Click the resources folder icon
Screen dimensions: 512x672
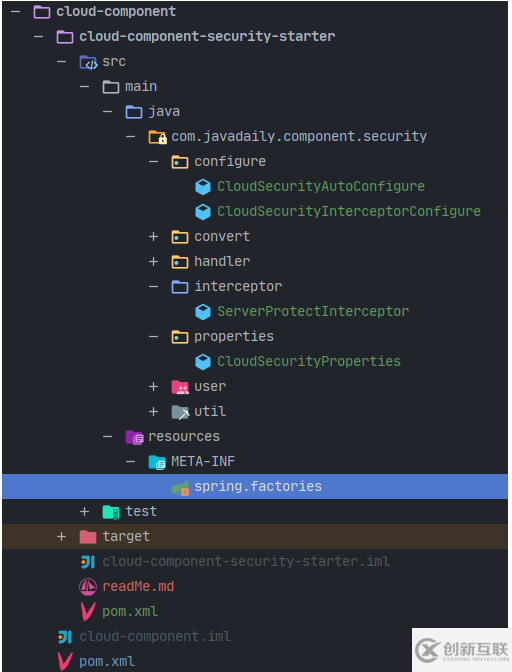134,437
